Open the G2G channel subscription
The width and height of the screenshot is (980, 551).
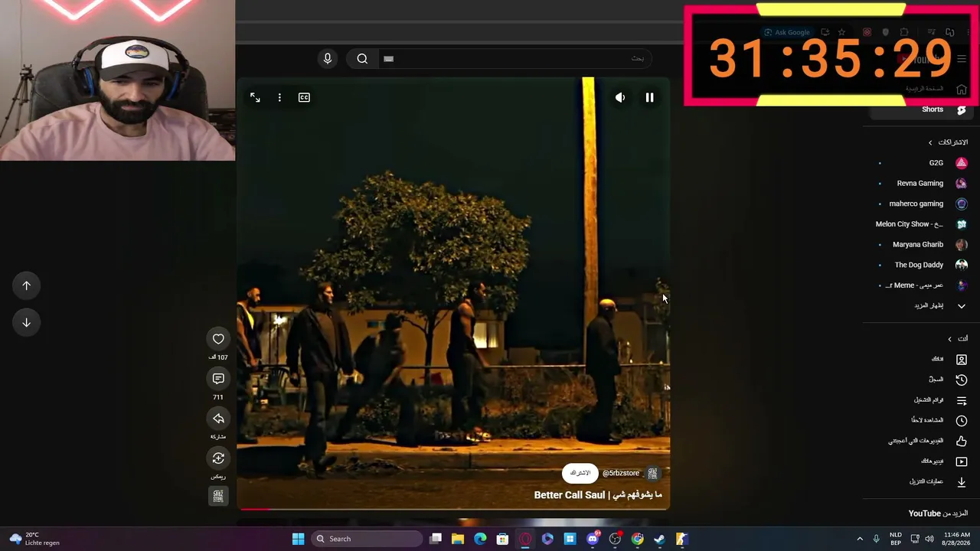point(923,163)
